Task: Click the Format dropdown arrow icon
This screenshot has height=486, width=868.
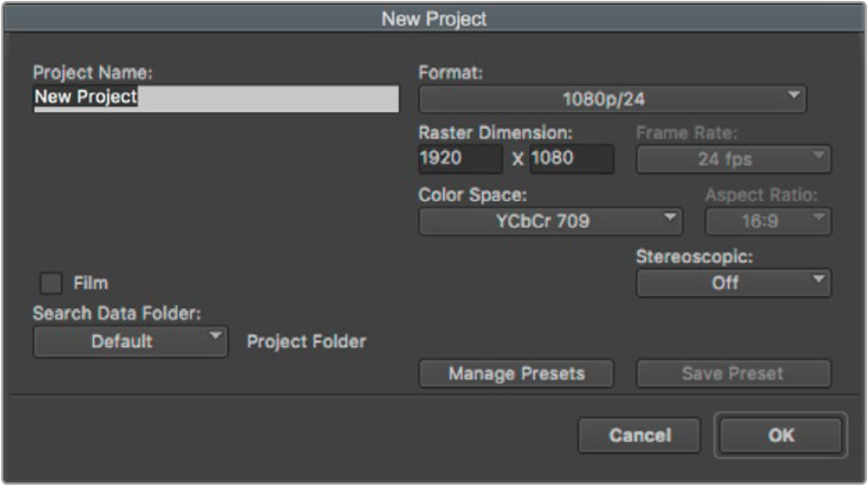Action: pyautogui.click(x=793, y=95)
